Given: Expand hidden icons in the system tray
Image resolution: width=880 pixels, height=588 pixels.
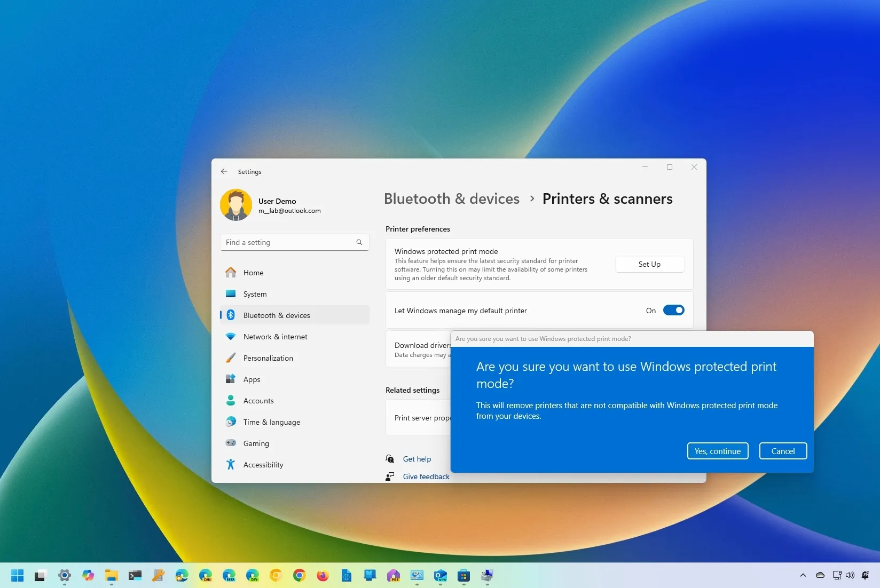Looking at the screenshot, I should 803,576.
